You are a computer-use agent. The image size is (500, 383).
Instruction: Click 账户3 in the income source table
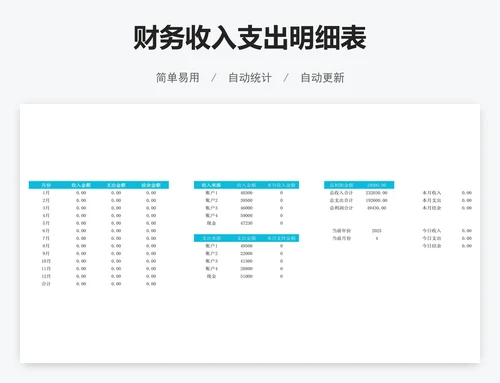pyautogui.click(x=211, y=208)
